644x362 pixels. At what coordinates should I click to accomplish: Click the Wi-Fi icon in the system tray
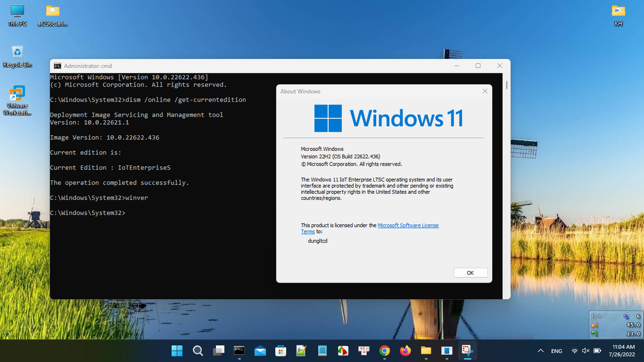coord(574,350)
